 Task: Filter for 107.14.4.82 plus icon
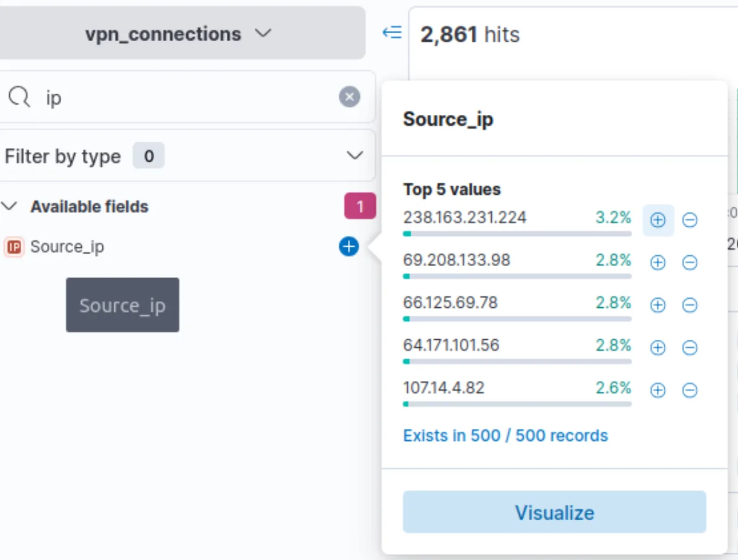point(658,390)
